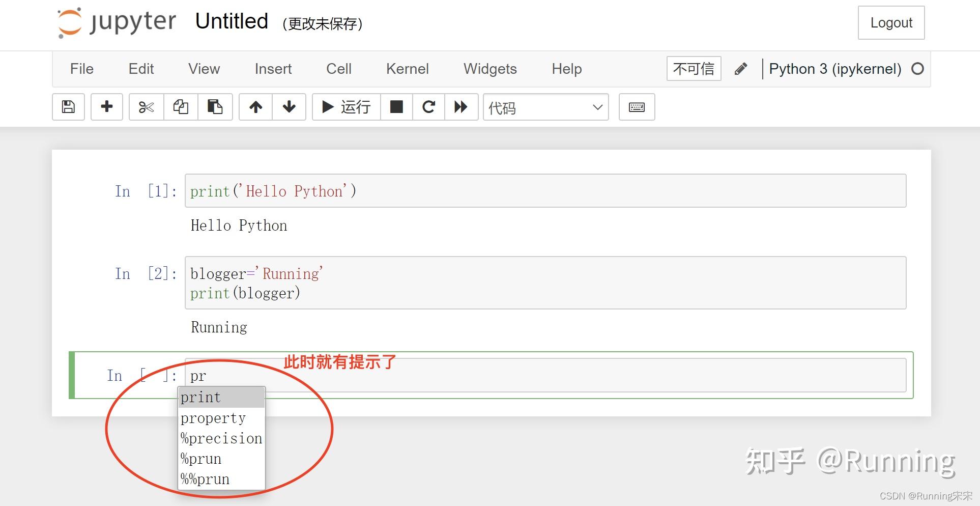The width and height of the screenshot is (980, 506).
Task: Open the cell type dropdown showing 代码
Action: [545, 107]
